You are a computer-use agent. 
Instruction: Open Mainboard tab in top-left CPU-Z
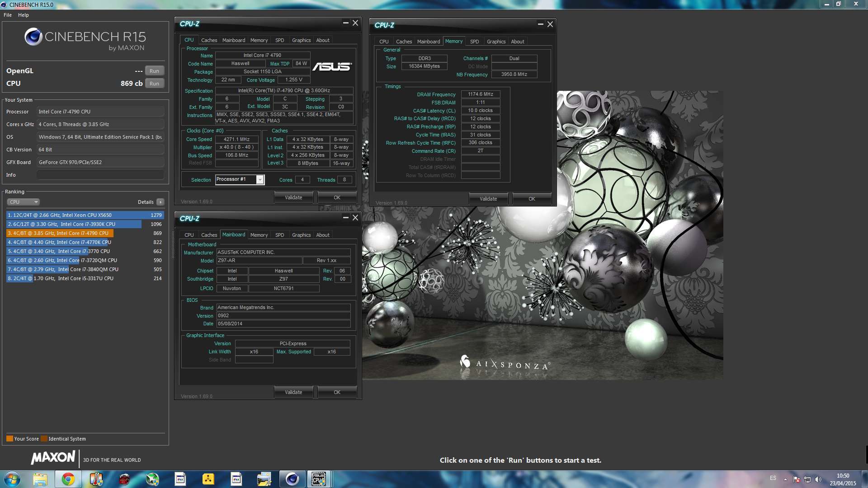tap(234, 40)
